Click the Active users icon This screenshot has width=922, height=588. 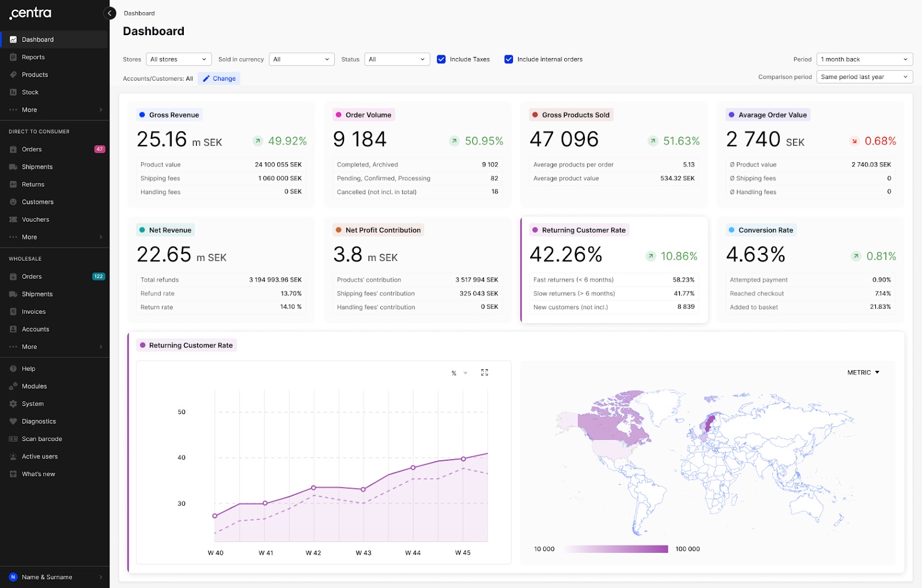(13, 457)
